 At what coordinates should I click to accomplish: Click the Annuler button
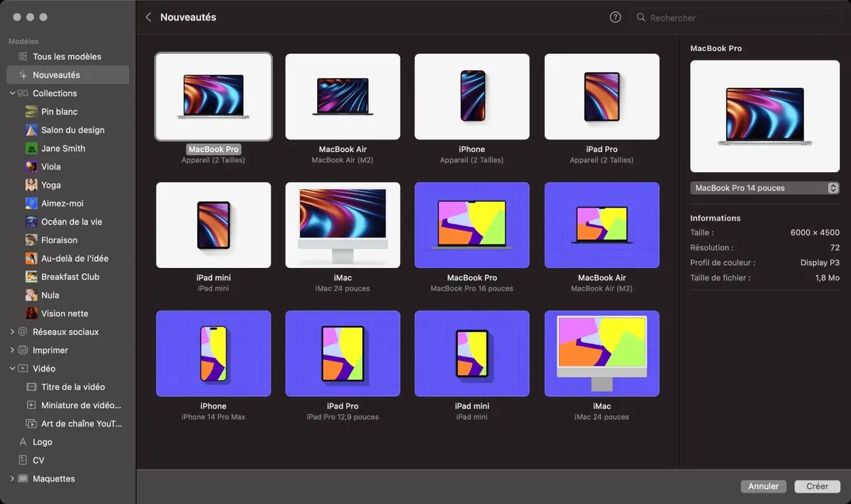click(x=763, y=486)
